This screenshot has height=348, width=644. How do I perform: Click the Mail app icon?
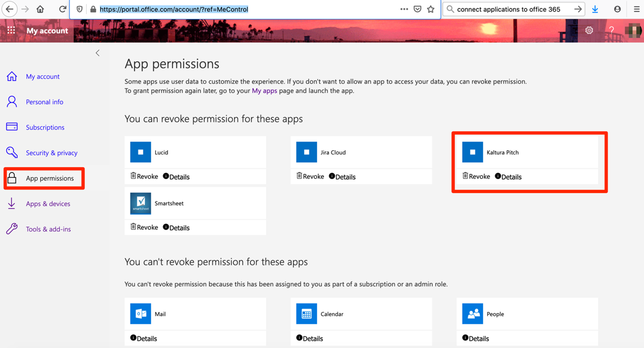(x=141, y=314)
